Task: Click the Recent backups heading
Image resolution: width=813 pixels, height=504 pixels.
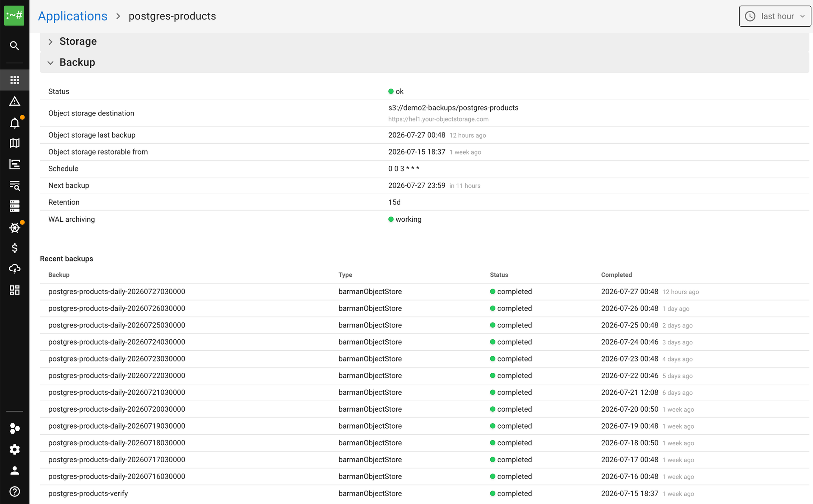Action: 66,259
